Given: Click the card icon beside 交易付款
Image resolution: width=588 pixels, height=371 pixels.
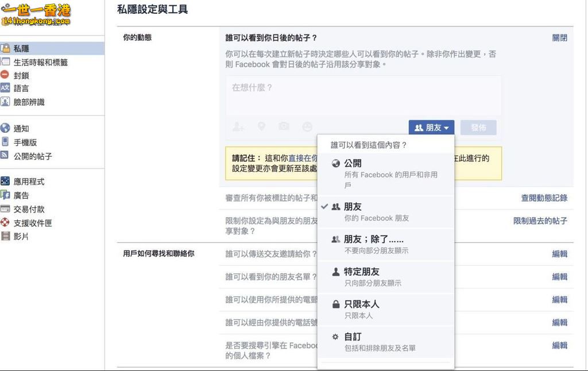Looking at the screenshot, I should (5, 208).
